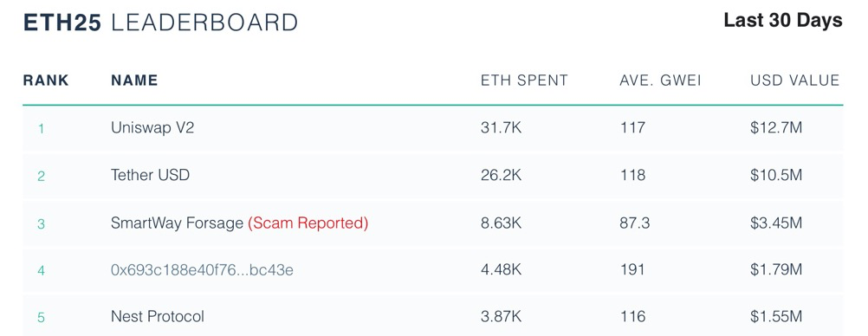Click the red Scam Reported label
This screenshot has height=336, width=868.
pos(308,223)
